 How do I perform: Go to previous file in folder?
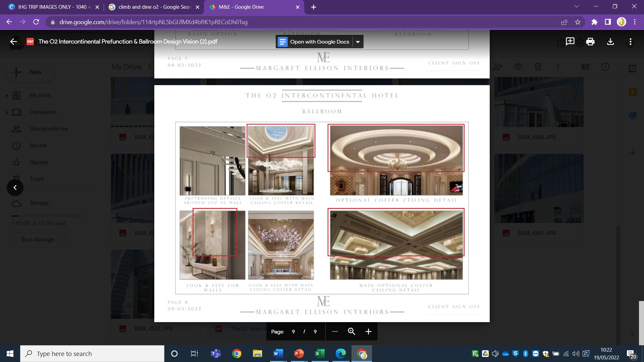[15, 188]
